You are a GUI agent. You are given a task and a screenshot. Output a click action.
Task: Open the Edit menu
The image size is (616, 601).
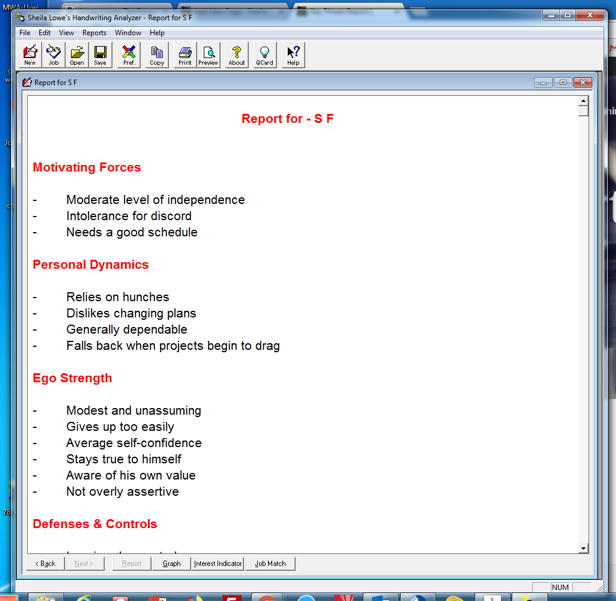(x=44, y=33)
